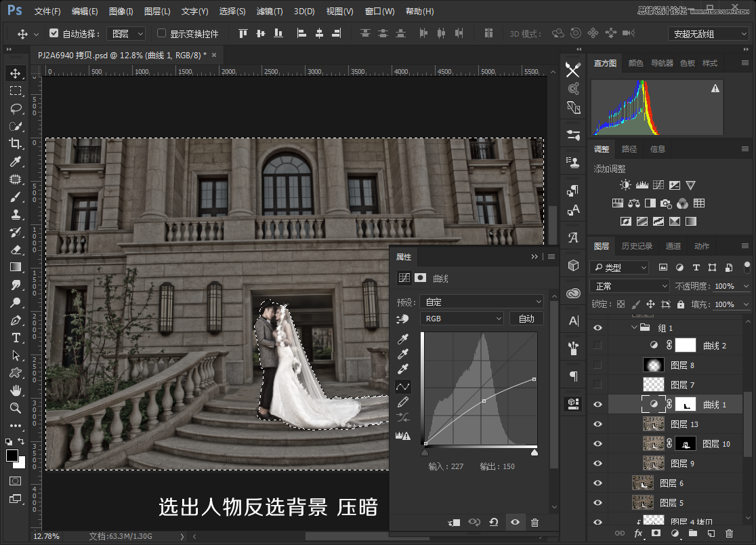Toggle visibility of layer 曲线 2
The width and height of the screenshot is (756, 545).
click(x=597, y=344)
